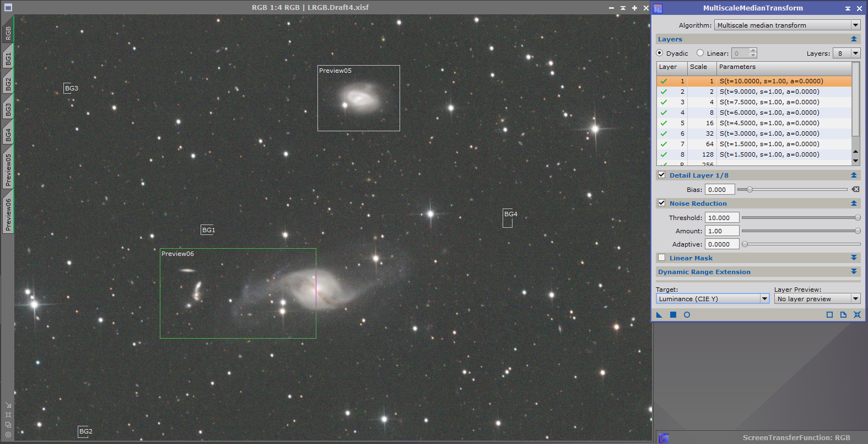Switch to the Preview05 side tab
868x444 pixels.
pyautogui.click(x=8, y=169)
